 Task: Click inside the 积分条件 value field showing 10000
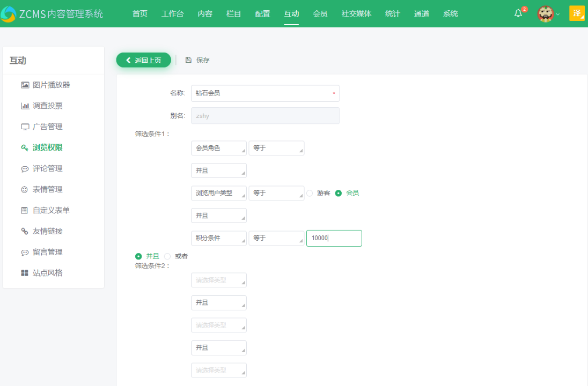point(334,238)
